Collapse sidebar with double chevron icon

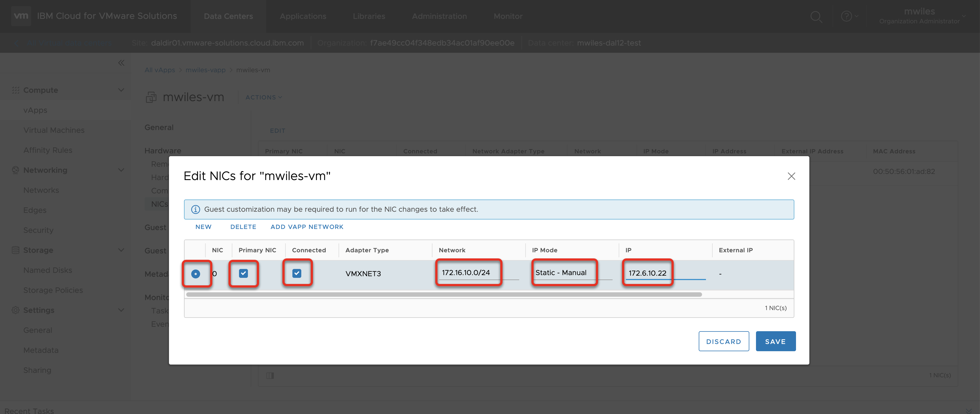(121, 63)
